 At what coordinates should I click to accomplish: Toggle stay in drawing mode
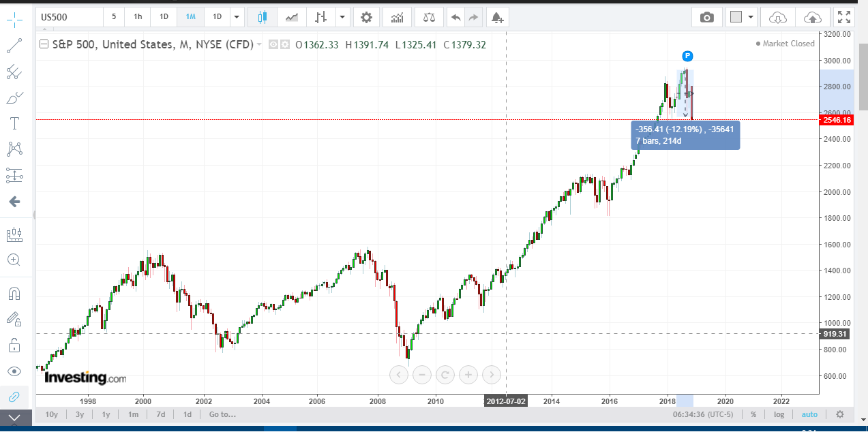[x=14, y=319]
